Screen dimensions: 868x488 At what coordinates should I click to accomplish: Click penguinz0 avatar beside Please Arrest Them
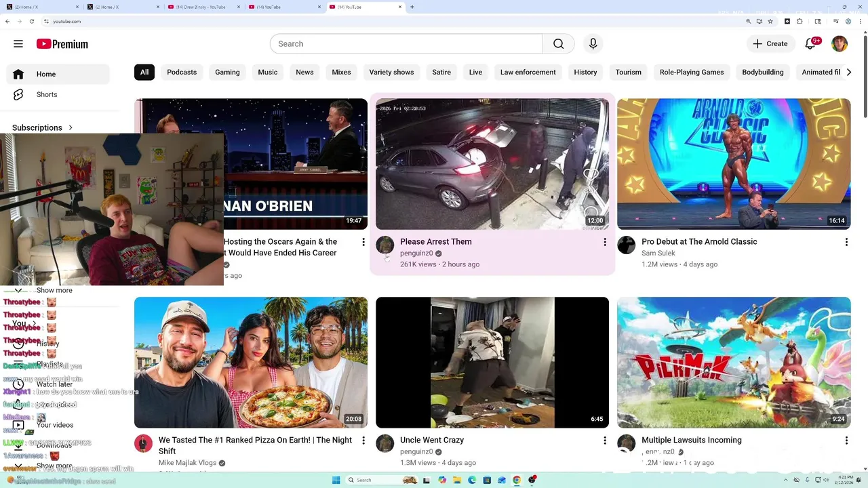pyautogui.click(x=385, y=245)
